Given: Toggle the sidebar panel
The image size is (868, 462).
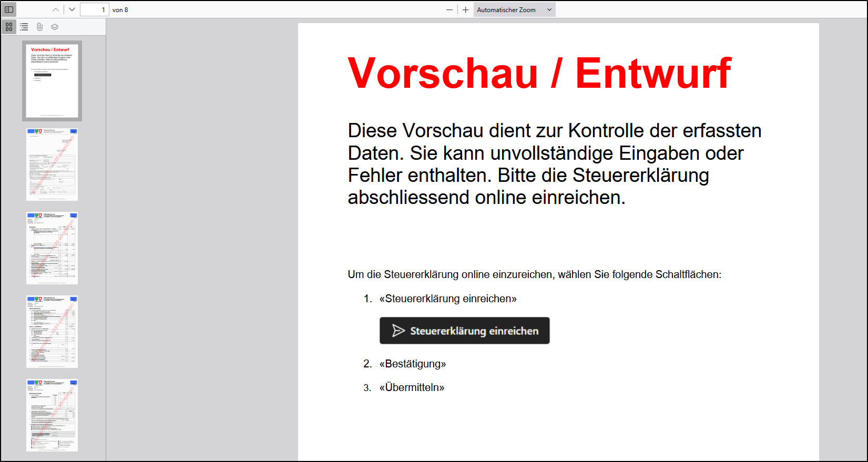Looking at the screenshot, I should (x=9, y=9).
